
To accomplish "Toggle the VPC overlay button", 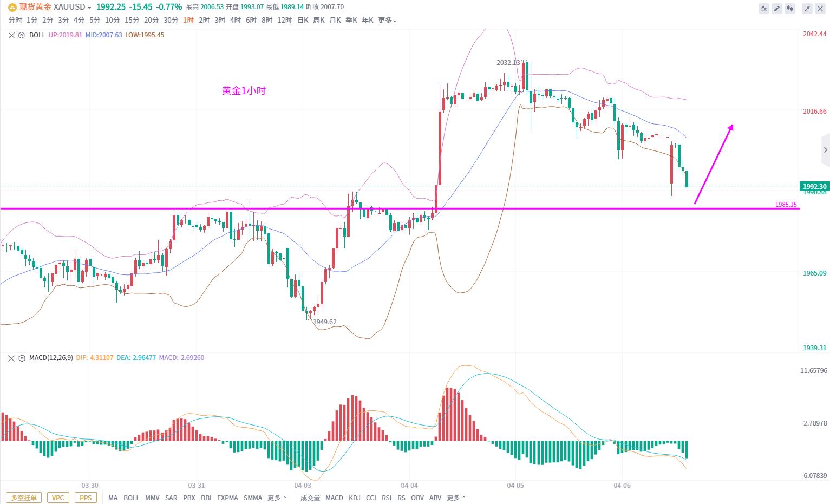I will click(58, 498).
